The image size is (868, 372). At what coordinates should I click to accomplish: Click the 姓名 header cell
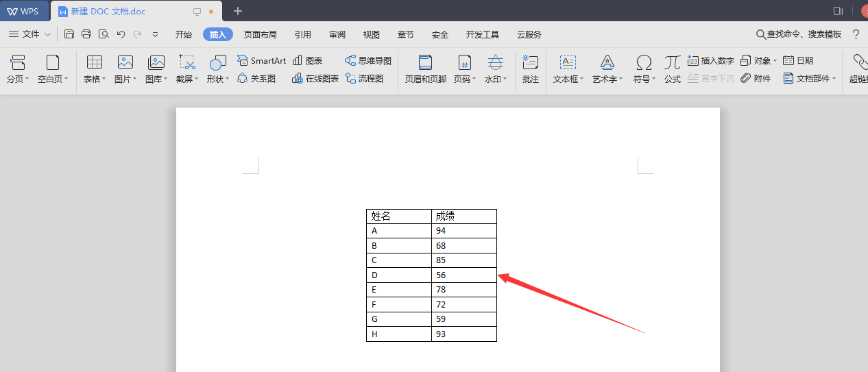(x=399, y=216)
